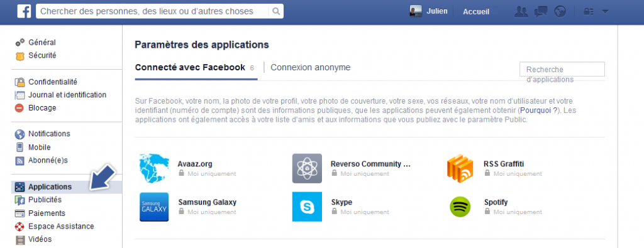Click the Spotify app icon
644x248 pixels.
click(x=460, y=207)
